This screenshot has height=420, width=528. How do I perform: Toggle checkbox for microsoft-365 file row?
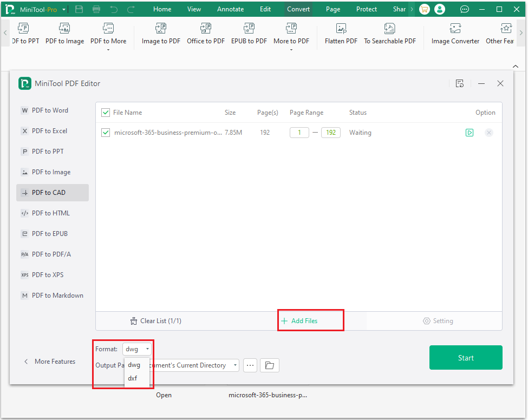(106, 133)
